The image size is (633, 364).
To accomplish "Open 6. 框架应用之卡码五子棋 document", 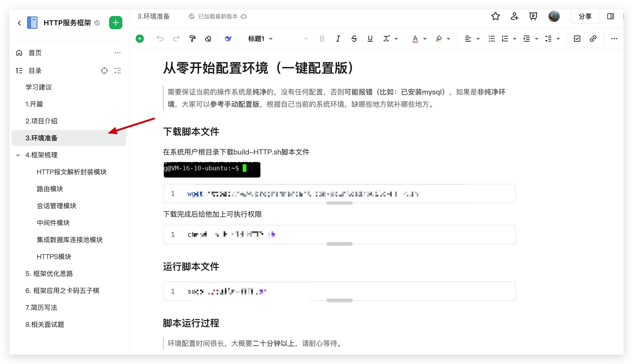I will (62, 291).
